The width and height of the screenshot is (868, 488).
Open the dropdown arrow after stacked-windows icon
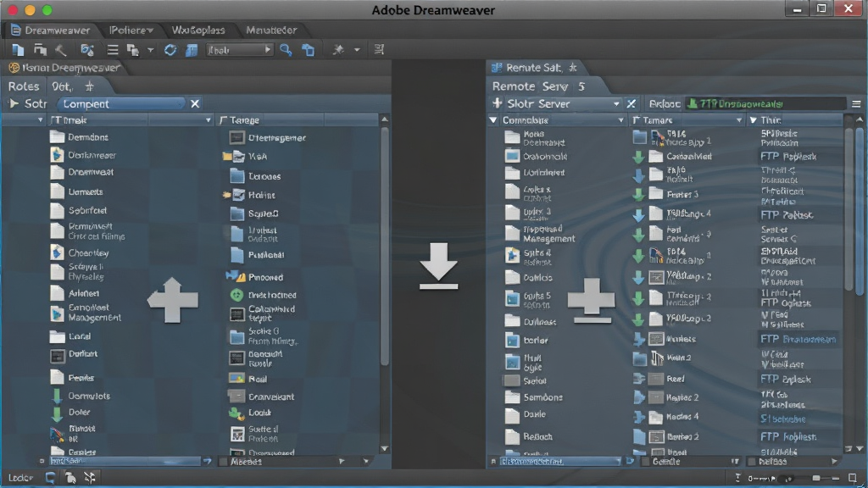click(150, 50)
